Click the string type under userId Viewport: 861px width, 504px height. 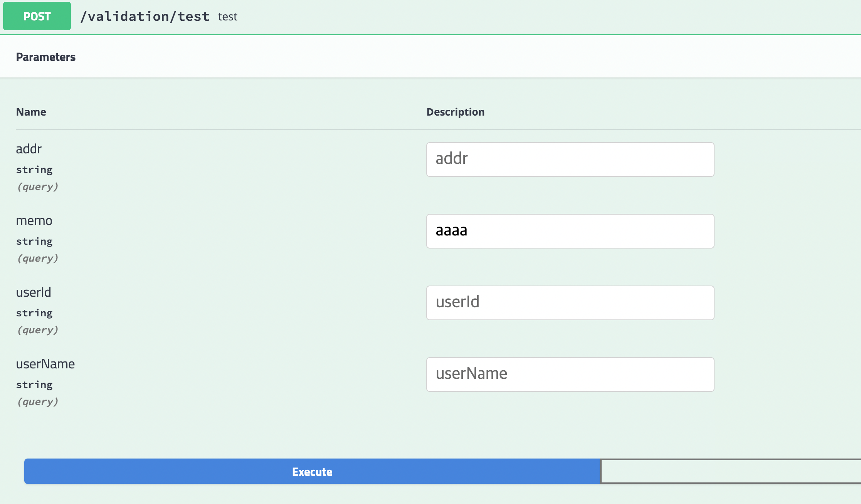click(x=34, y=313)
